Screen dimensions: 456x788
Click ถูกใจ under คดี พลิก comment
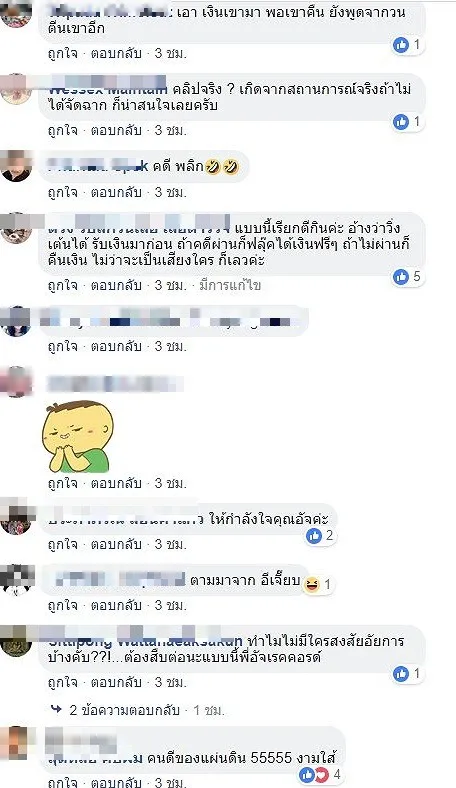click(63, 192)
